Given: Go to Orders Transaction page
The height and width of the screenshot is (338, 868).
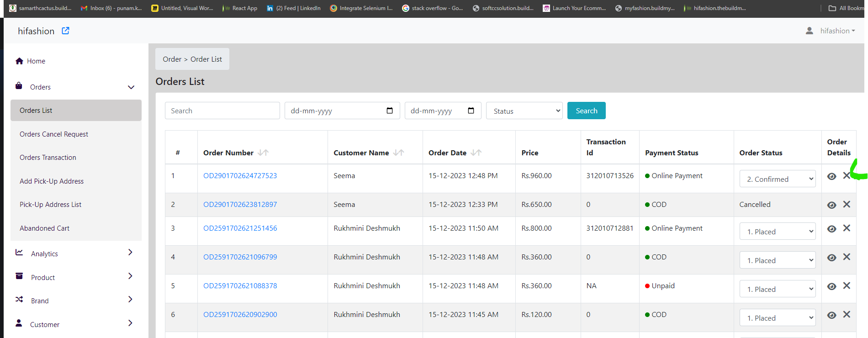Looking at the screenshot, I should (x=48, y=157).
